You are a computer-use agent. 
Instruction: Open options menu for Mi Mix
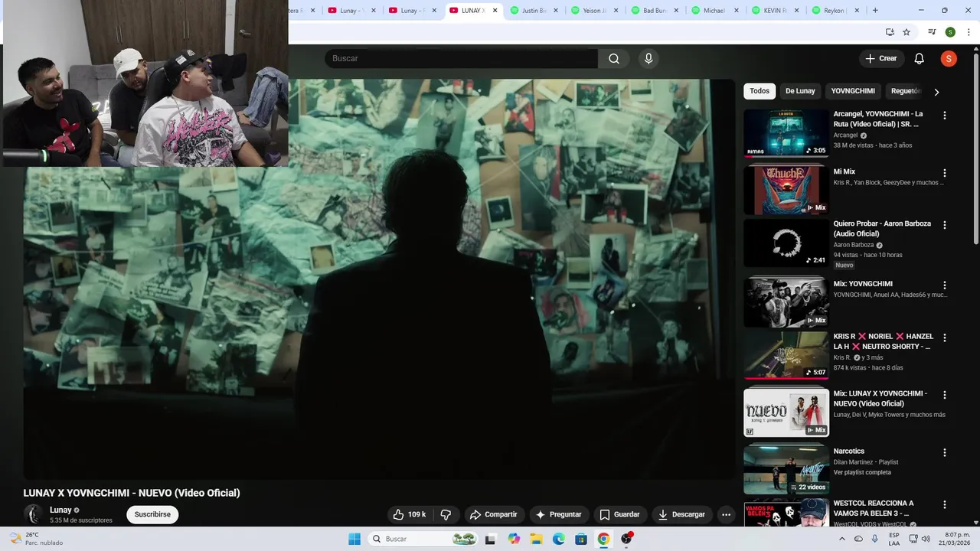tap(944, 173)
